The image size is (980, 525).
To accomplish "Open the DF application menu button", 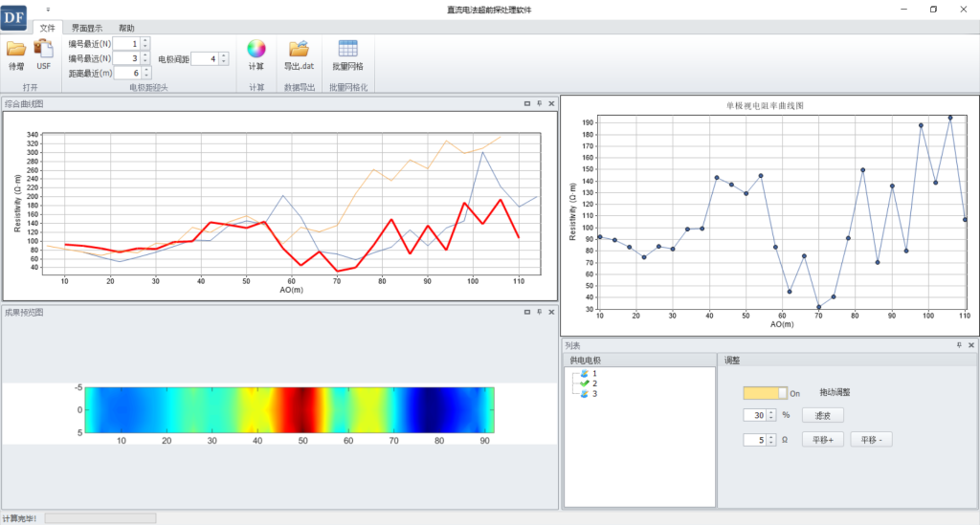I will click(13, 17).
